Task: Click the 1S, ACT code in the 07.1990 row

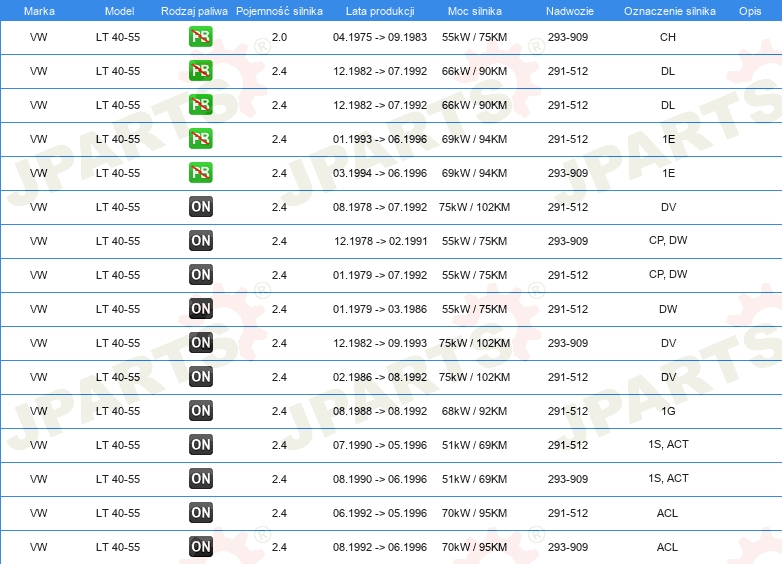Action: (x=668, y=444)
